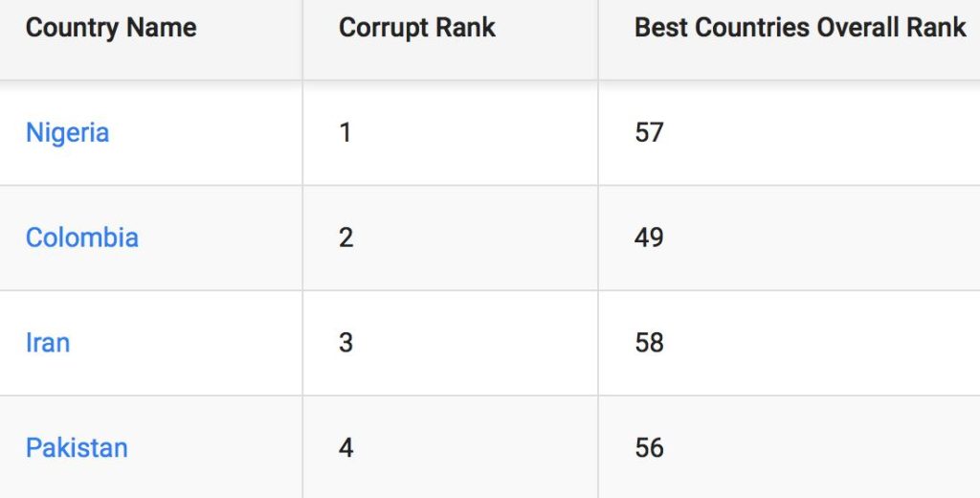The image size is (980, 498).
Task: Click Iran's Corrupt Rank cell showing 3
Action: click(346, 343)
